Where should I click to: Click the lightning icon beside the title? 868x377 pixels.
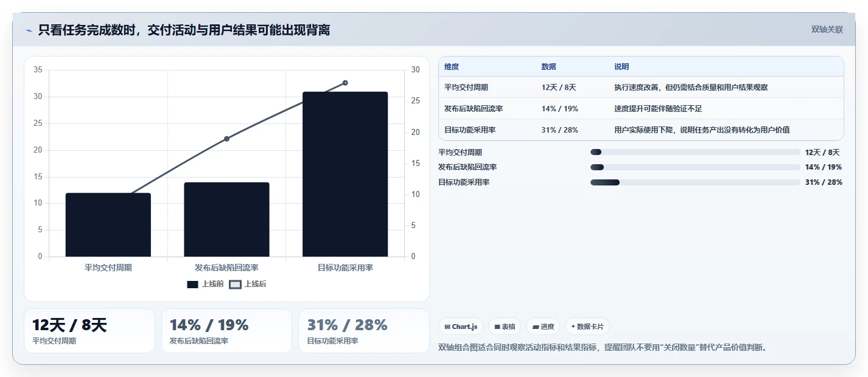pyautogui.click(x=29, y=30)
